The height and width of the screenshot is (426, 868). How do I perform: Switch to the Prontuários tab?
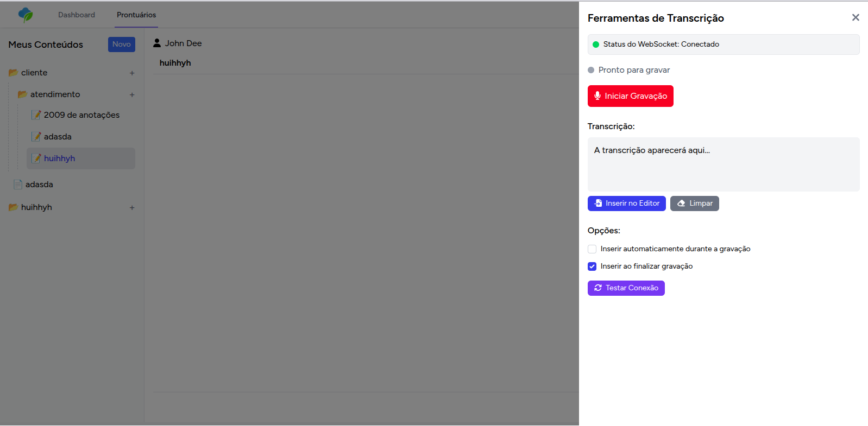pos(136,15)
